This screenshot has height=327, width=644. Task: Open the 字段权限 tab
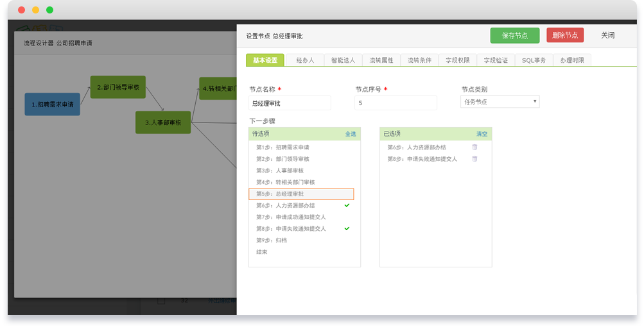(458, 60)
